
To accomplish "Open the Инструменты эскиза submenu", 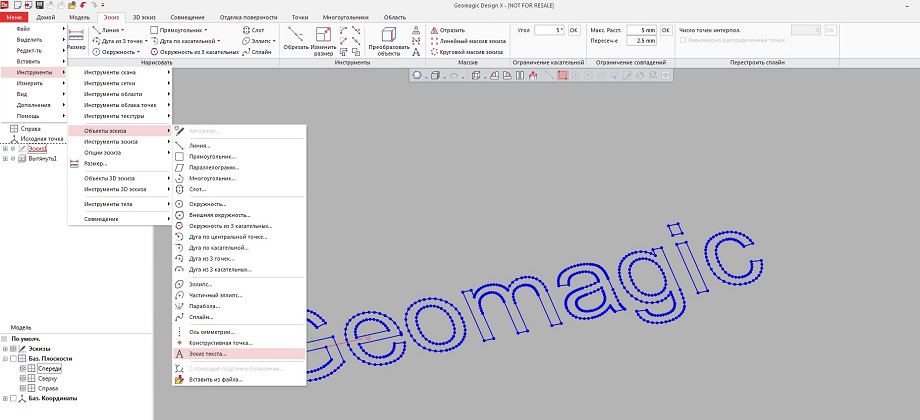I will click(120, 141).
